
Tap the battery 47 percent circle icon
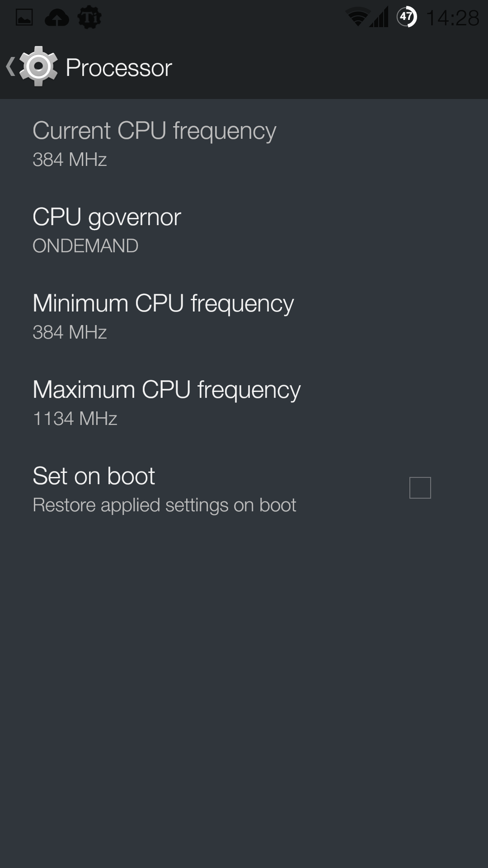(x=407, y=18)
